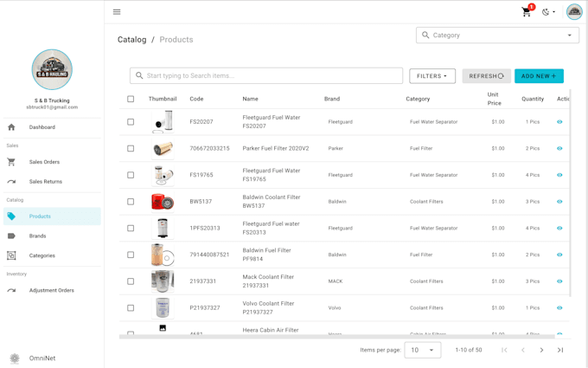Viewport: 588px width, 368px height.
Task: View Baldwin Coolant Filter BW5137 eye icon
Action: (x=559, y=202)
